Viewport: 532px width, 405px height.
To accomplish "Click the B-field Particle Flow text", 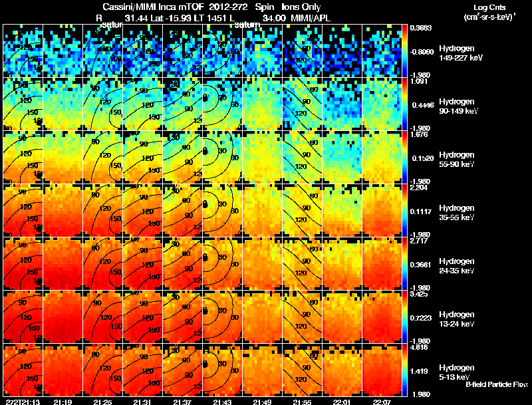I will (497, 384).
